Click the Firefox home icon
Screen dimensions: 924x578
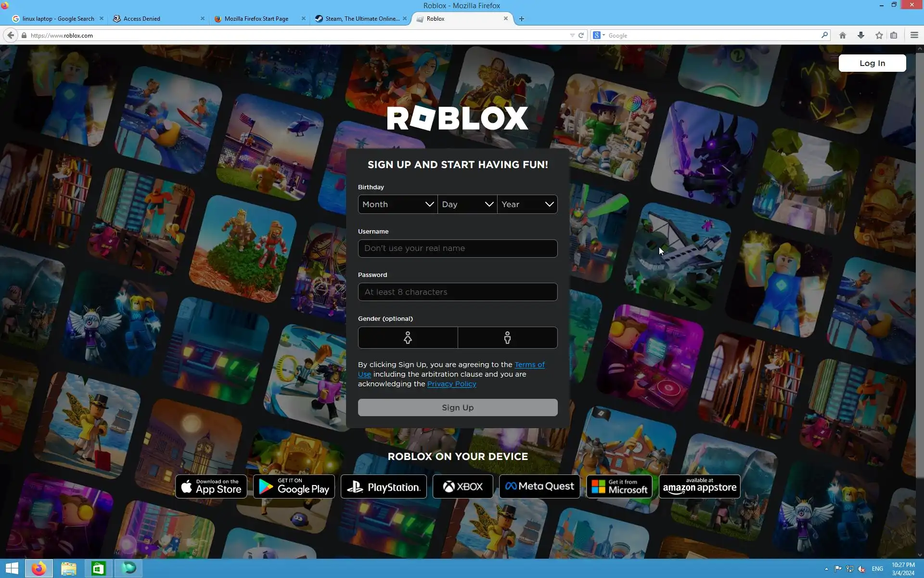click(x=842, y=35)
